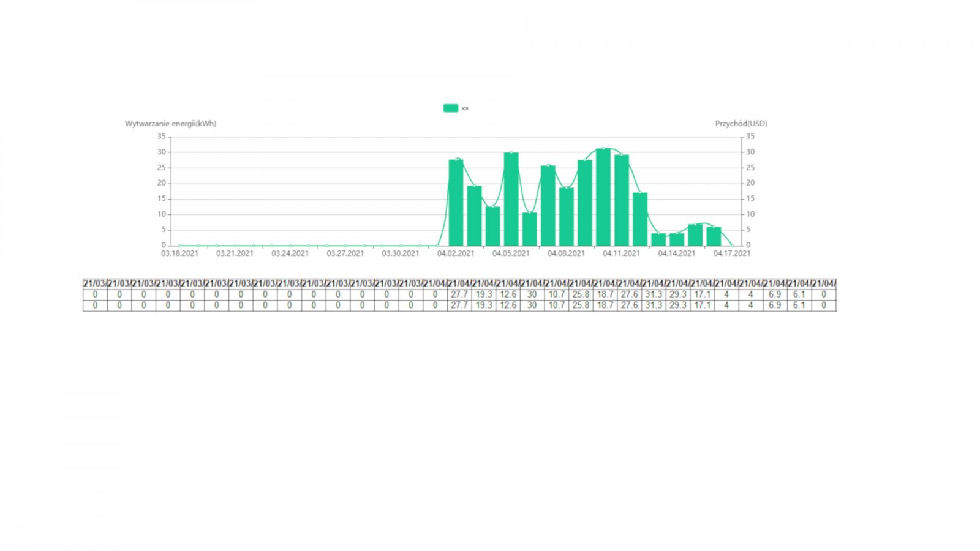The height and width of the screenshot is (551, 980).
Task: Click the 6.9 cell in second data row
Action: point(775,305)
